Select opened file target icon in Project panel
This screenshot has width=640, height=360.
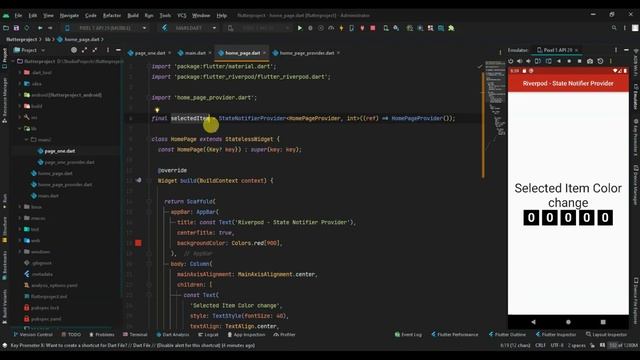pos(74,50)
